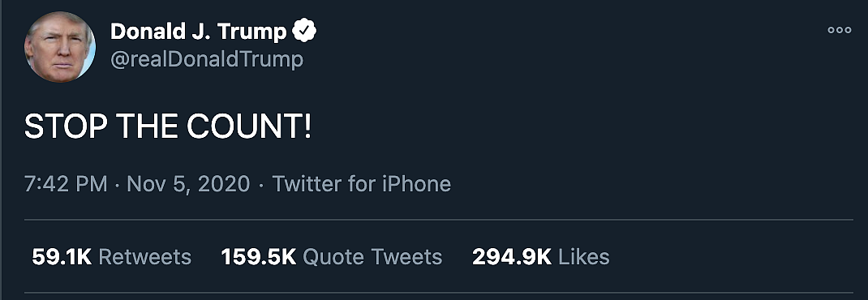View the 59.1K retweets number
The width and height of the screenshot is (868, 300).
click(62, 257)
